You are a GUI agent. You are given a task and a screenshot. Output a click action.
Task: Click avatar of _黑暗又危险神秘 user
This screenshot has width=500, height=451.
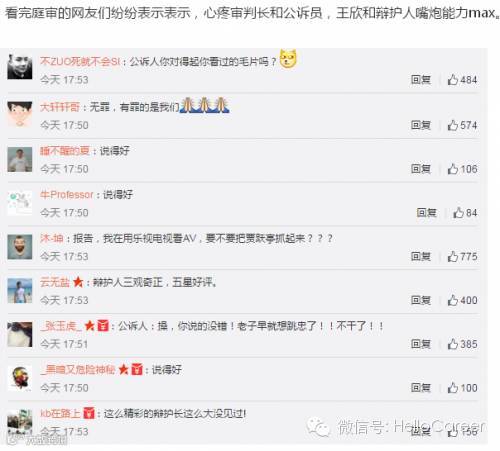(x=20, y=378)
